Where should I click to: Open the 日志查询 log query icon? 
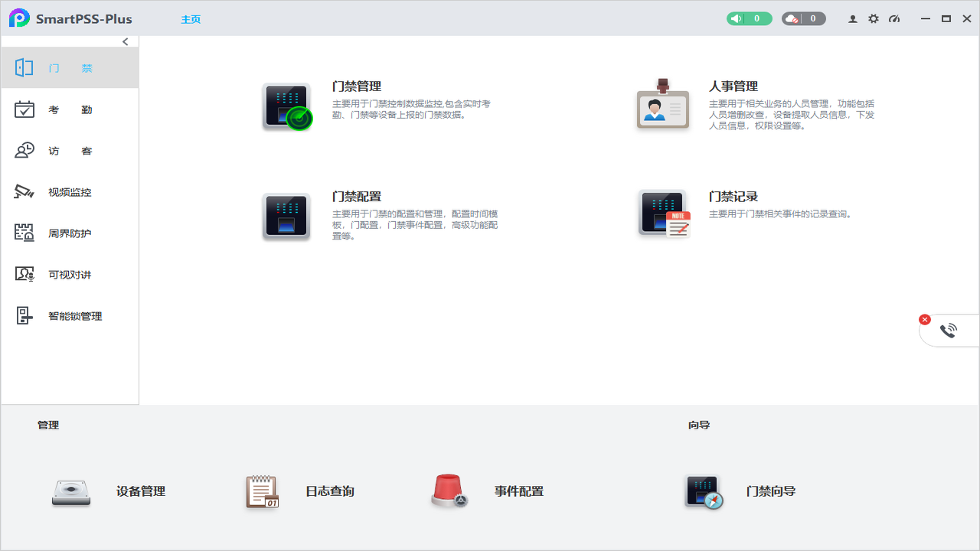point(261,491)
